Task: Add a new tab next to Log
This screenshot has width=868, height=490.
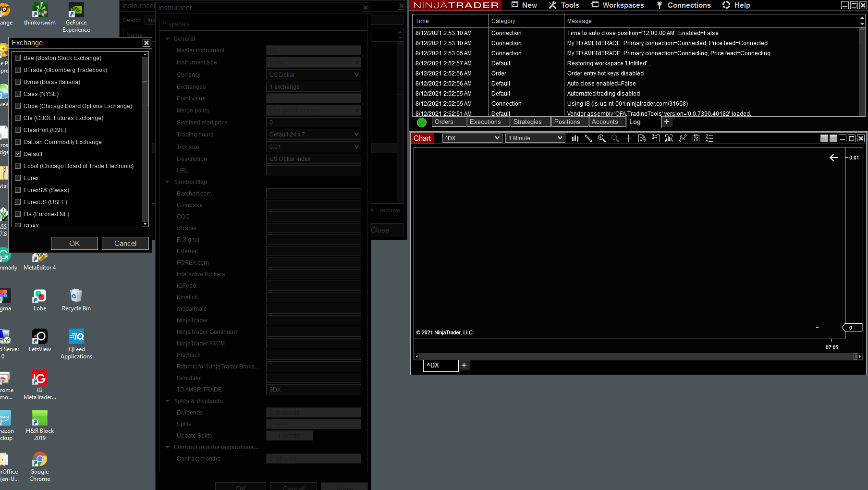Action: point(667,122)
